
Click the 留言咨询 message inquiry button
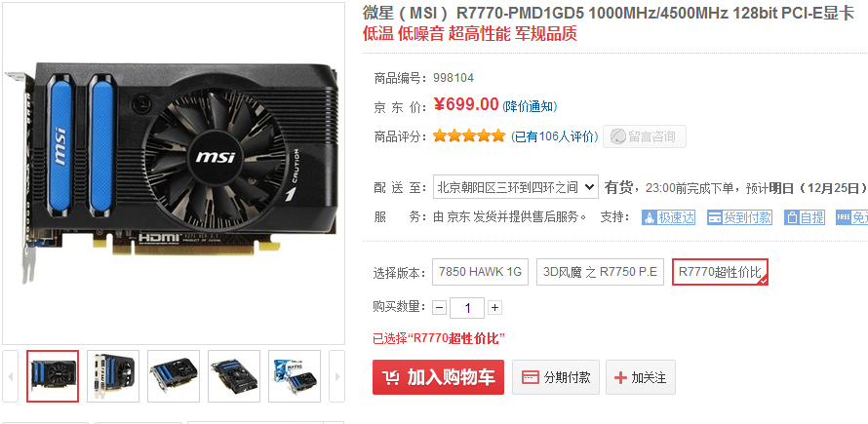pos(645,136)
